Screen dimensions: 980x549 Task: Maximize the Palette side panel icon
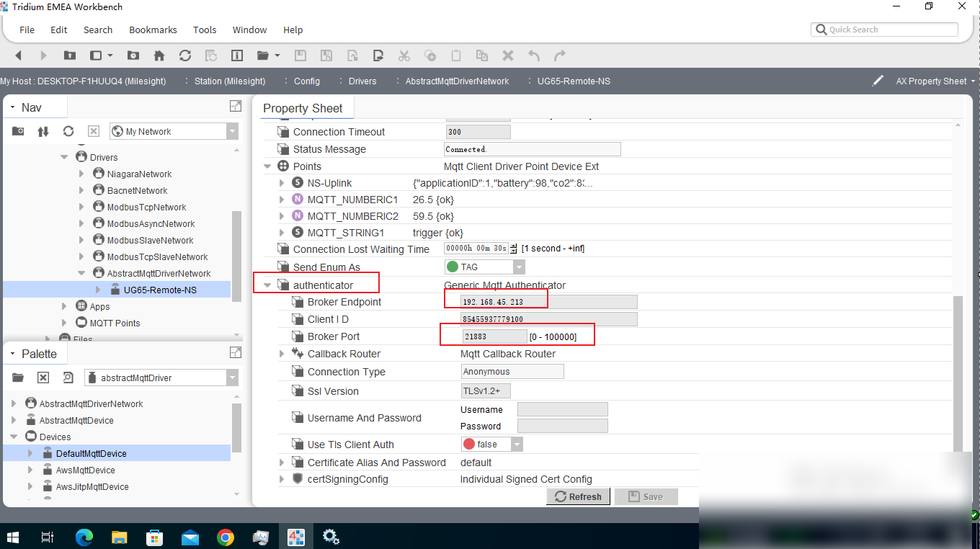point(236,352)
